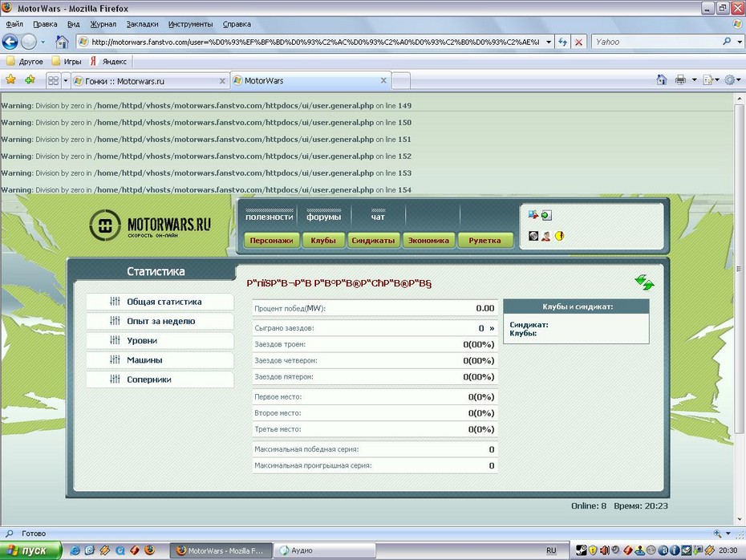Open the back button history dropdown arrow
The height and width of the screenshot is (560, 746).
point(43,42)
